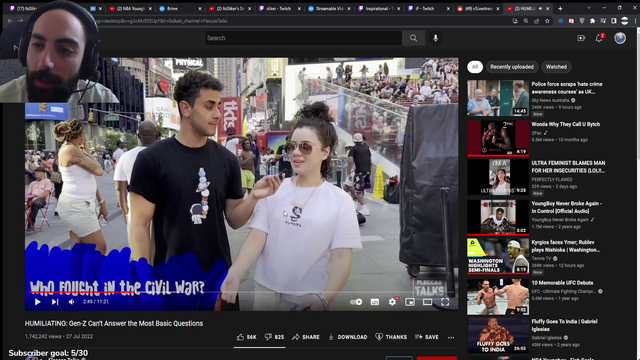Image resolution: width=640 pixels, height=360 pixels.
Task: Toggle the browser side panel
Action: [x=613, y=21]
